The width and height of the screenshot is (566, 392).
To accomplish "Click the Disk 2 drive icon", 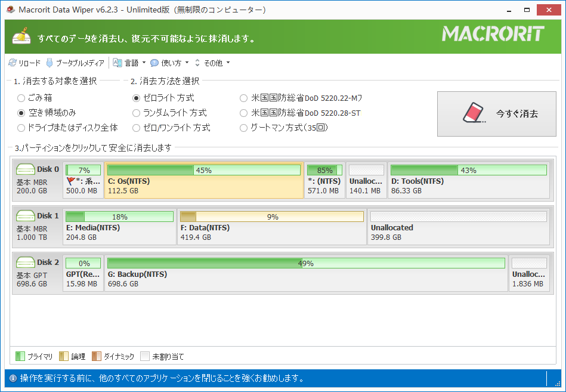I will click(x=25, y=263).
